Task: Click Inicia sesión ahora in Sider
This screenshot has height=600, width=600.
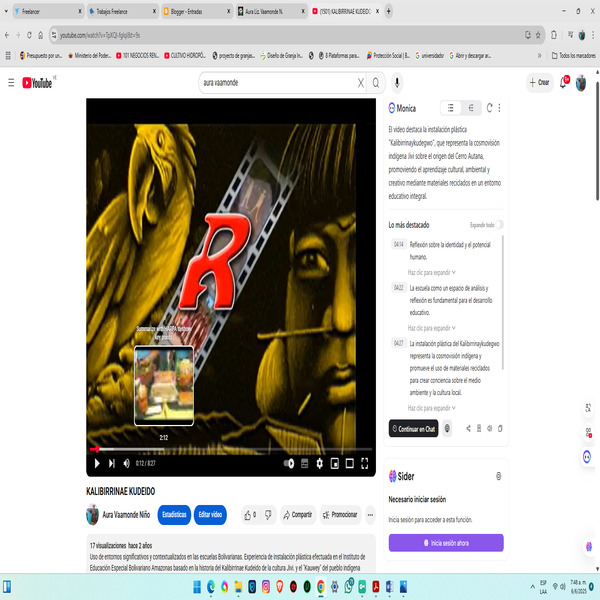Action: point(446,543)
